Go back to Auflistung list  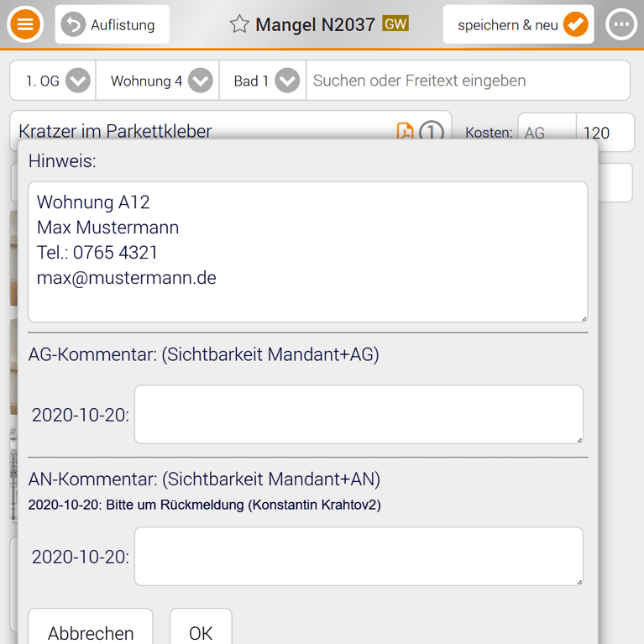tap(112, 24)
